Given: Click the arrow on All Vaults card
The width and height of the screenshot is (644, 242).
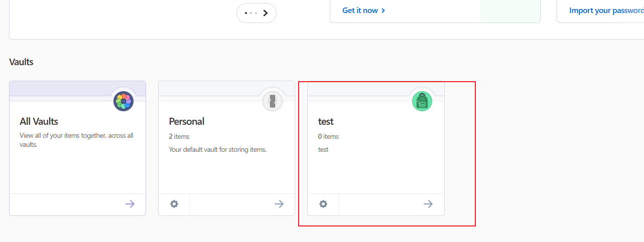Looking at the screenshot, I should click(130, 204).
